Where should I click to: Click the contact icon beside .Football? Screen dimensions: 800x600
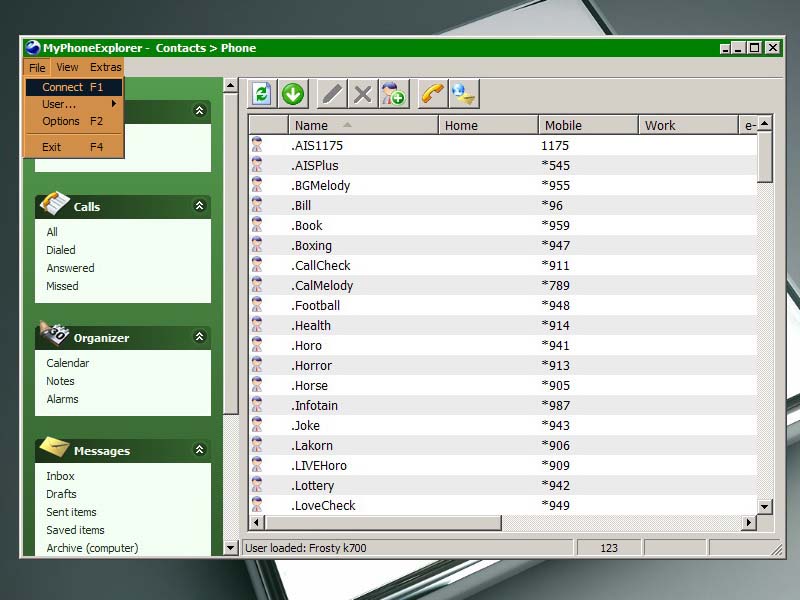[x=257, y=305]
